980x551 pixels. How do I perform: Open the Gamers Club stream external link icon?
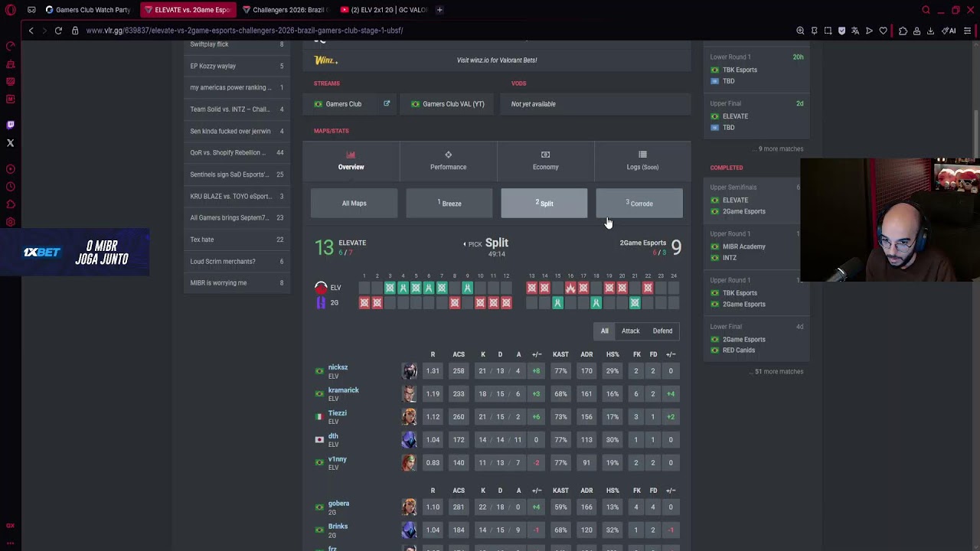[x=387, y=104]
